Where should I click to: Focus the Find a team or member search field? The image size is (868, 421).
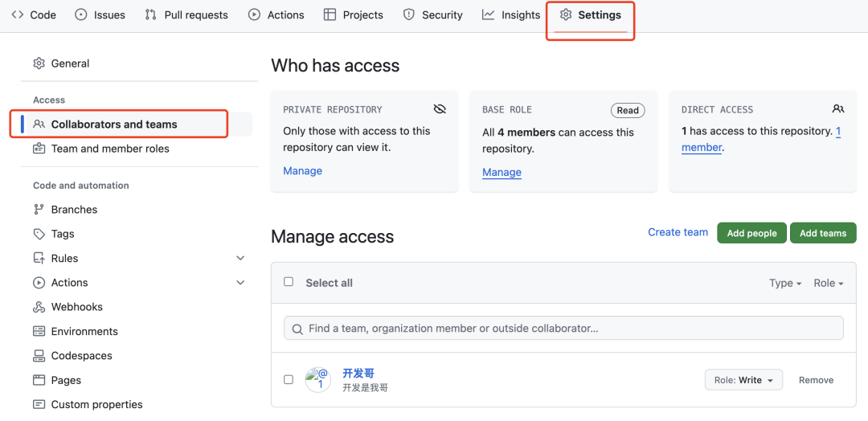click(x=563, y=328)
